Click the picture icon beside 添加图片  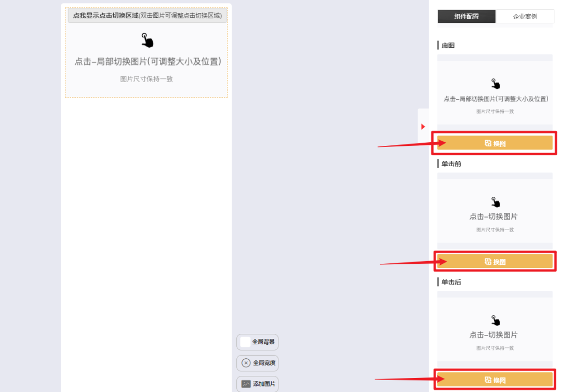pyautogui.click(x=246, y=384)
